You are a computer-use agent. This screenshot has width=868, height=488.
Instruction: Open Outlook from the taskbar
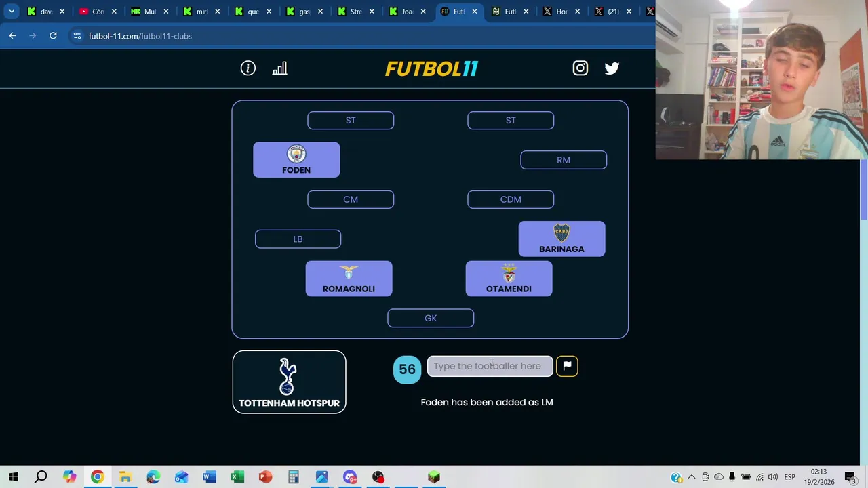181,477
